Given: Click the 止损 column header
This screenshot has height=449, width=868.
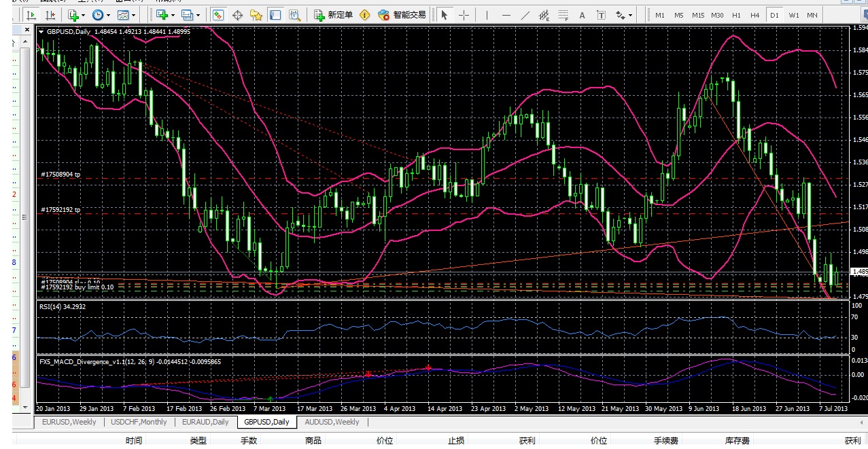Looking at the screenshot, I should click(x=456, y=441).
